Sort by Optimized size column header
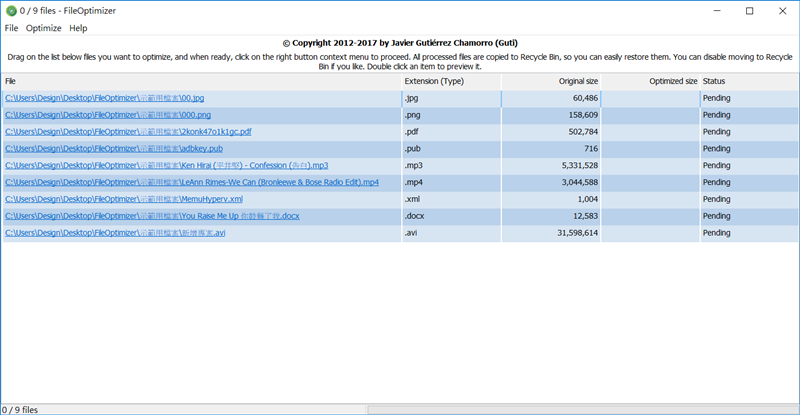 [x=651, y=81]
